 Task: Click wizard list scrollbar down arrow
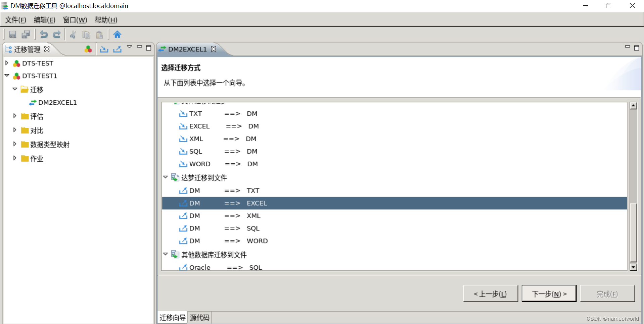pyautogui.click(x=633, y=267)
